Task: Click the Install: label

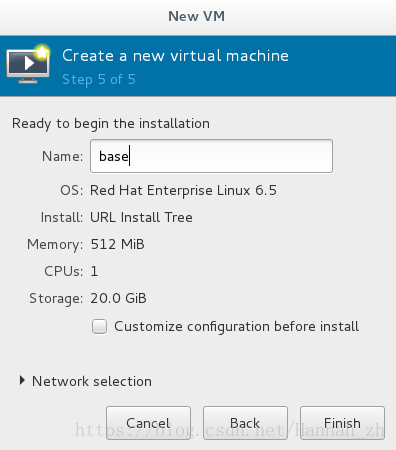Action: tap(62, 217)
